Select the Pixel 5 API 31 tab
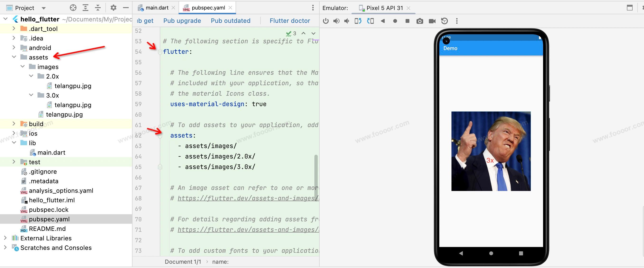Viewport: 644px width, 268px height. pyautogui.click(x=384, y=8)
